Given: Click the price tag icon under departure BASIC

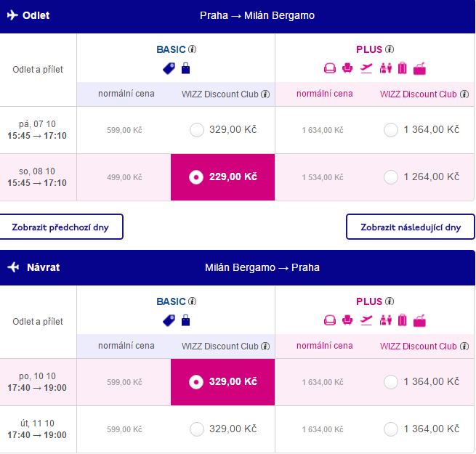Looking at the screenshot, I should pos(169,68).
